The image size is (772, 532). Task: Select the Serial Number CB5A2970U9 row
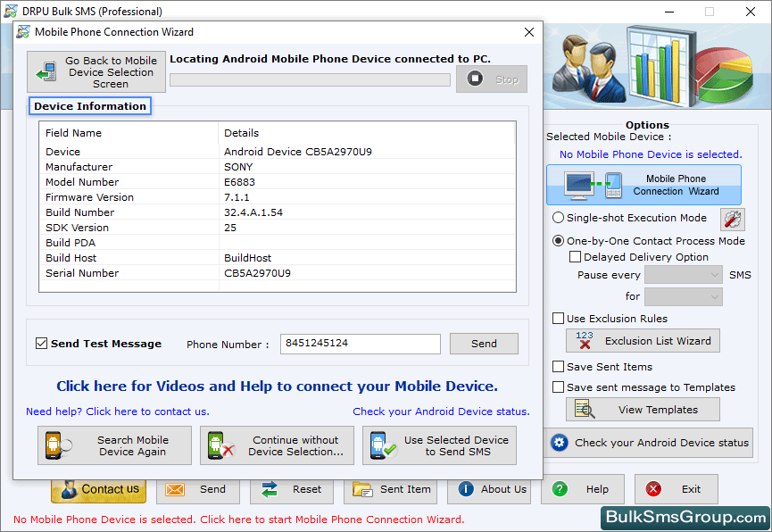tap(278, 273)
